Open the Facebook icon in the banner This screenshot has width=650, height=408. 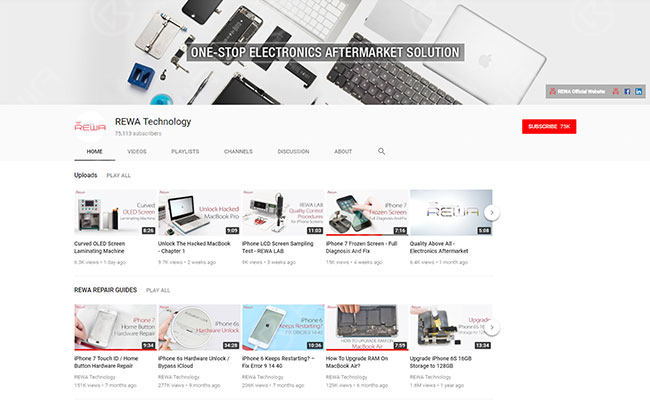click(627, 91)
